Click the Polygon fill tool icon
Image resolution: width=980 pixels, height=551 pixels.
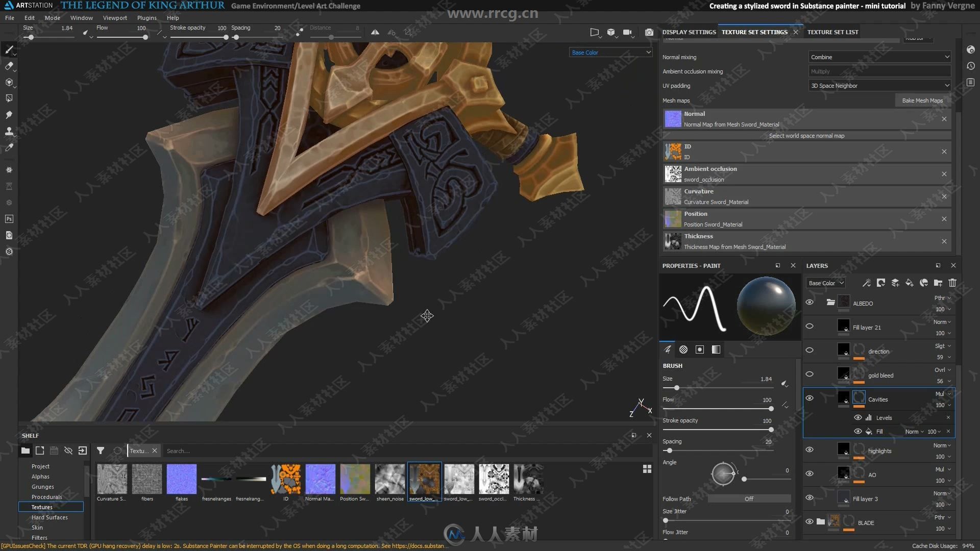[9, 99]
